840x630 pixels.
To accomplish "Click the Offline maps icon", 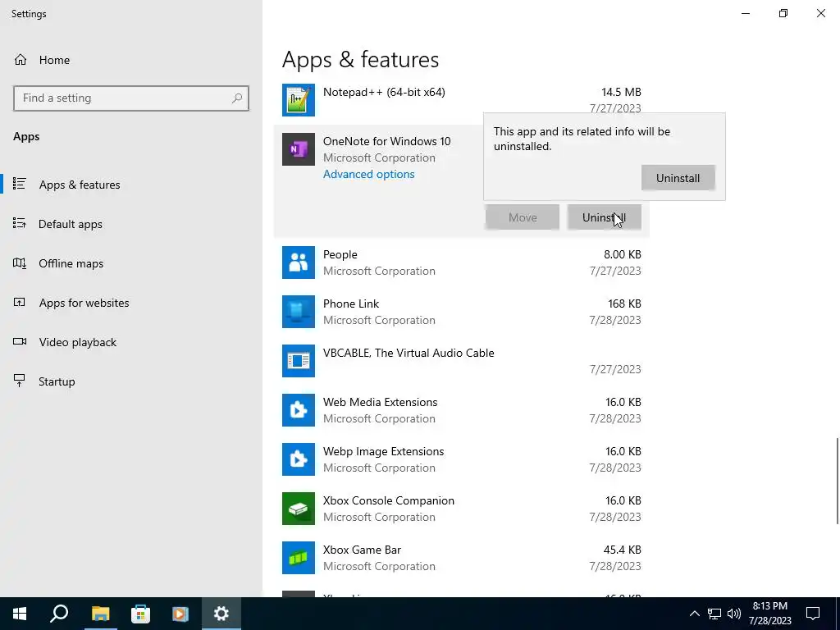I will click(x=20, y=263).
